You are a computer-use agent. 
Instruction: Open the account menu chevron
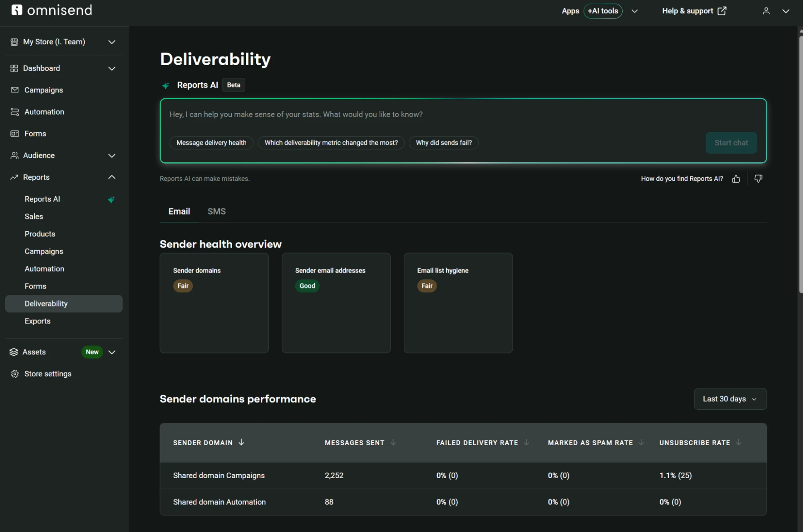click(785, 11)
